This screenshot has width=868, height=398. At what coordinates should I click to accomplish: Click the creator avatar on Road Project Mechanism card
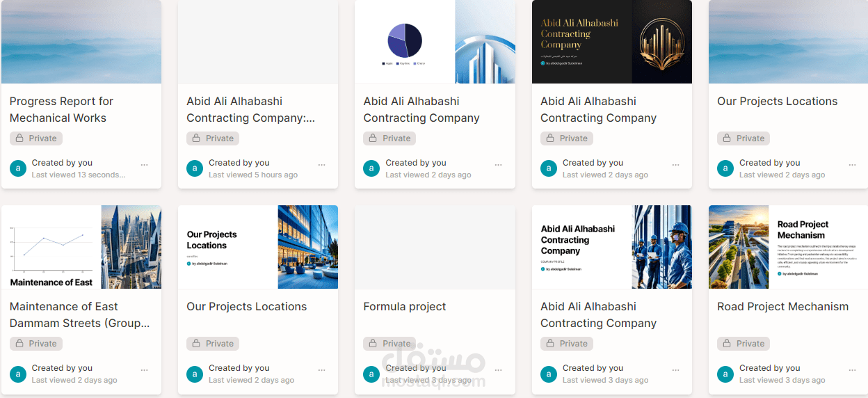[725, 374]
